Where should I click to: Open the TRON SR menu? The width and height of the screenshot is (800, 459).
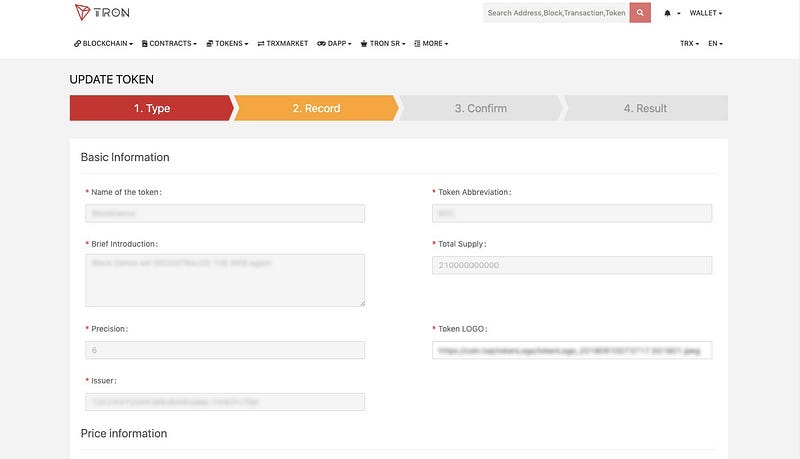pyautogui.click(x=383, y=44)
